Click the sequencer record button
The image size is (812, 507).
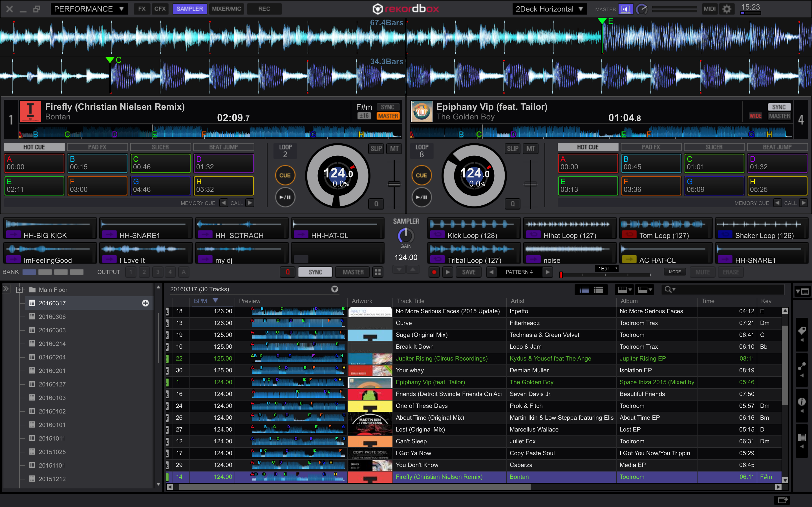tap(434, 272)
